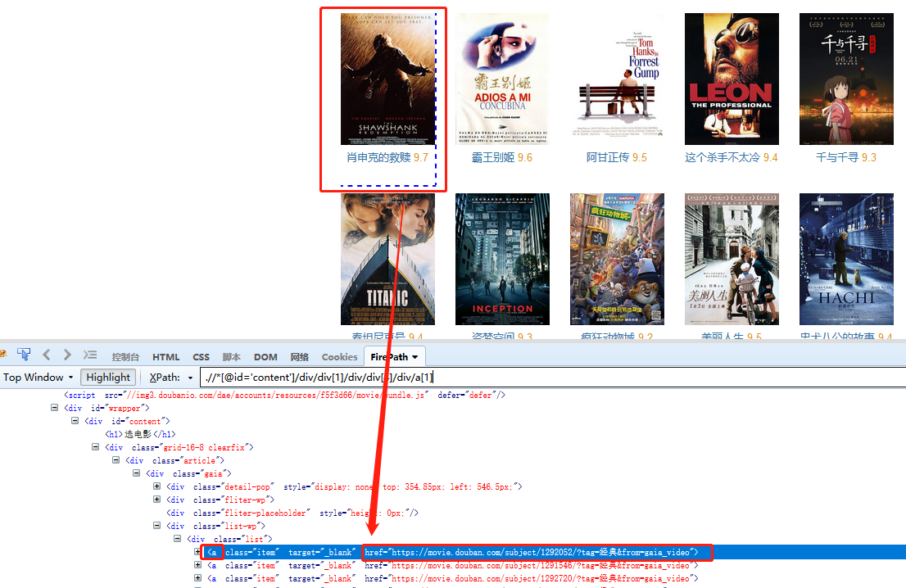Viewport: 906px width, 588px height.
Task: Click the Leon The Professional poster
Action: point(732,79)
